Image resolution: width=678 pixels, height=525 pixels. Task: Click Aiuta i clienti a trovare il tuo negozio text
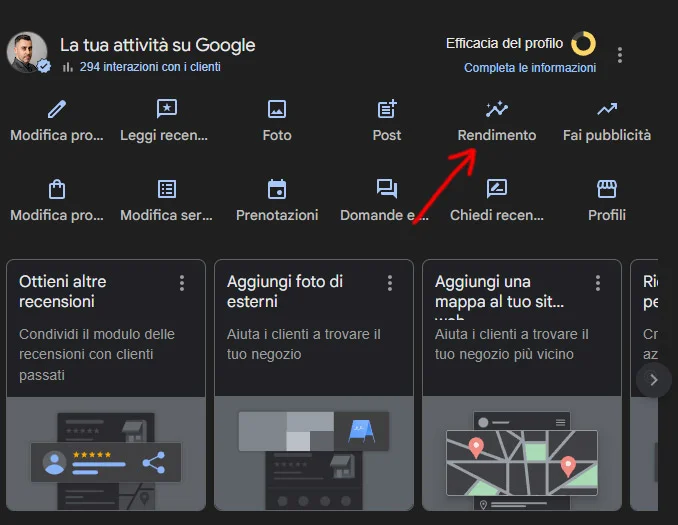click(304, 344)
